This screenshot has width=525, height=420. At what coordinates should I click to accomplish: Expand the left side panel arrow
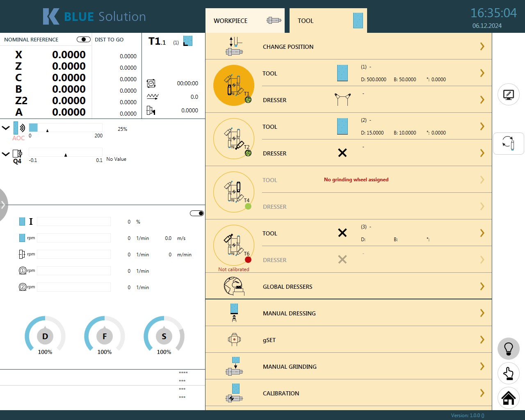click(x=3, y=205)
